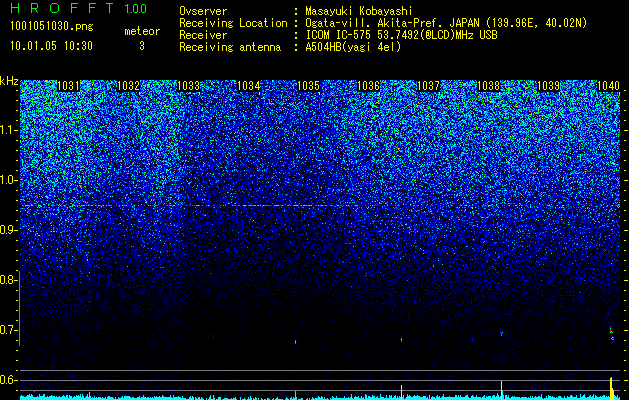629x400 pixels.
Task: Click time marker 1039
Action: click(548, 86)
